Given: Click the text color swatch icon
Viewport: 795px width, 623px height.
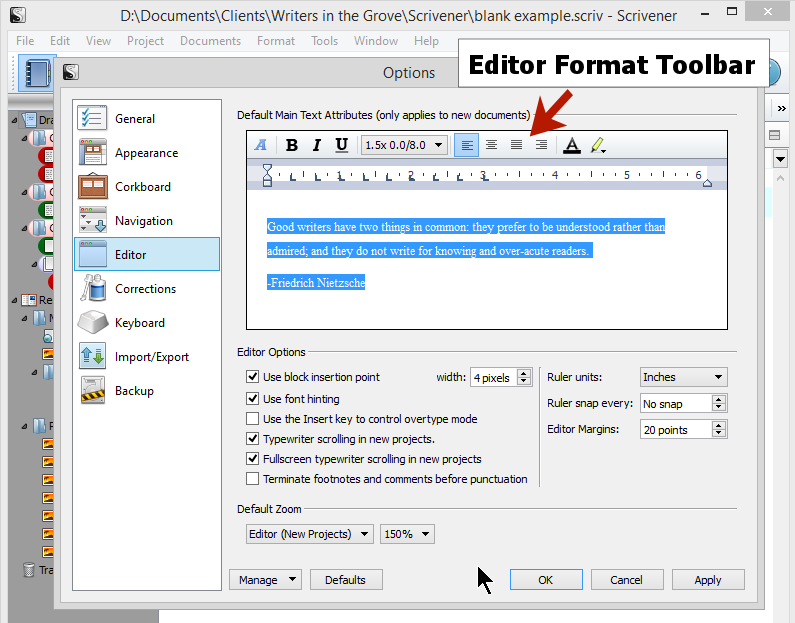Looking at the screenshot, I should (571, 145).
